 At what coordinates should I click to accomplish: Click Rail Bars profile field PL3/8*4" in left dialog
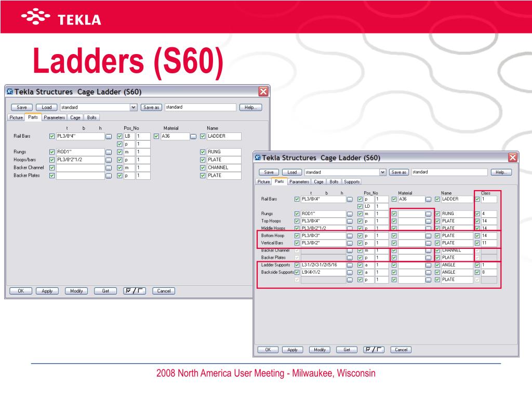click(x=80, y=137)
